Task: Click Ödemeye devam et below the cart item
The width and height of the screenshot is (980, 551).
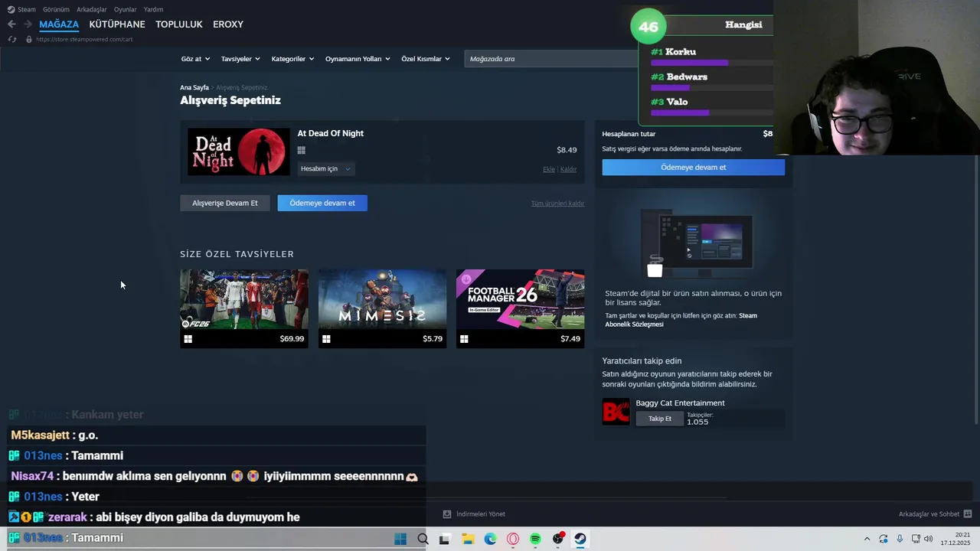Action: [322, 203]
